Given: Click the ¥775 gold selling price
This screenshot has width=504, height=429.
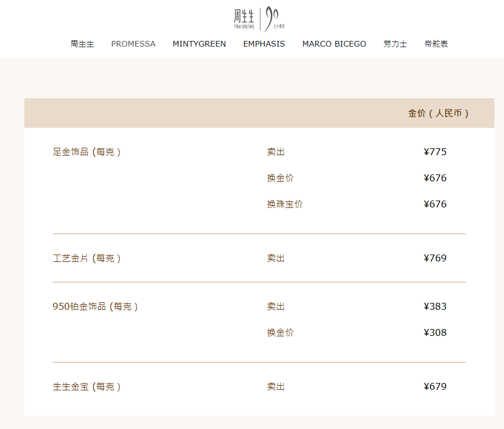Looking at the screenshot, I should click(435, 152).
